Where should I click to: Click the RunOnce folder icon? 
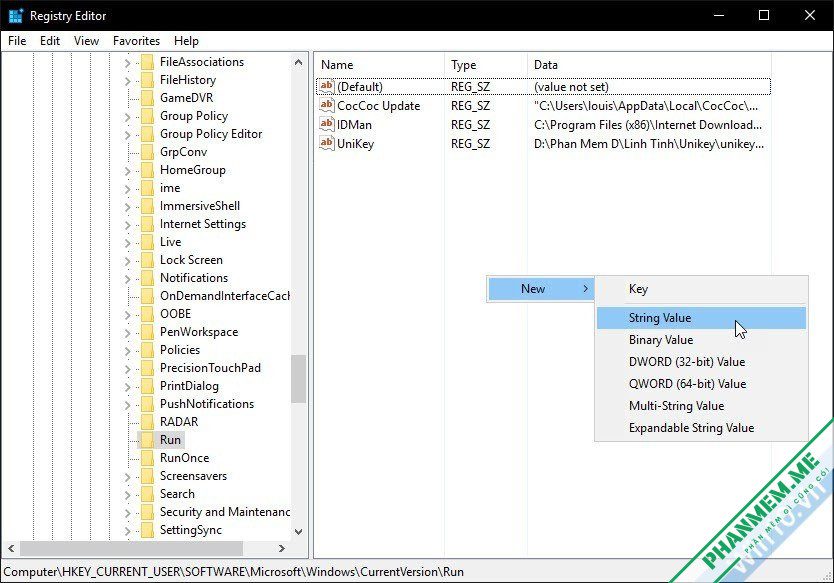(147, 458)
